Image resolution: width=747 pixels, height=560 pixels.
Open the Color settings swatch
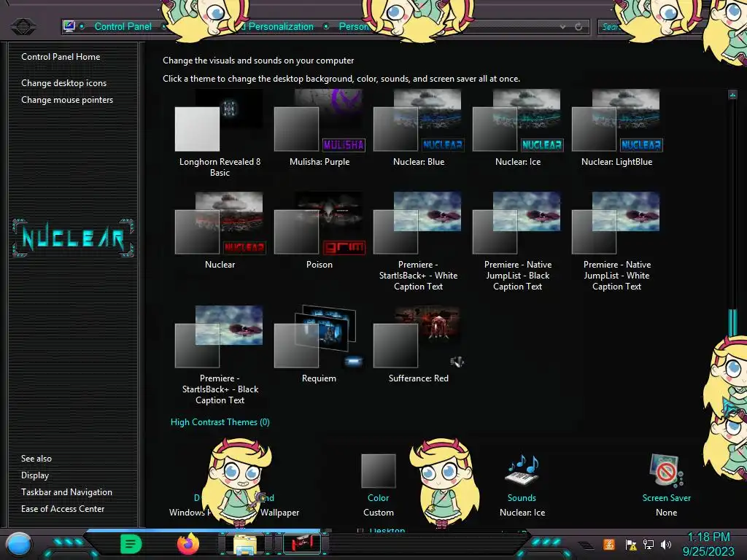tap(379, 470)
